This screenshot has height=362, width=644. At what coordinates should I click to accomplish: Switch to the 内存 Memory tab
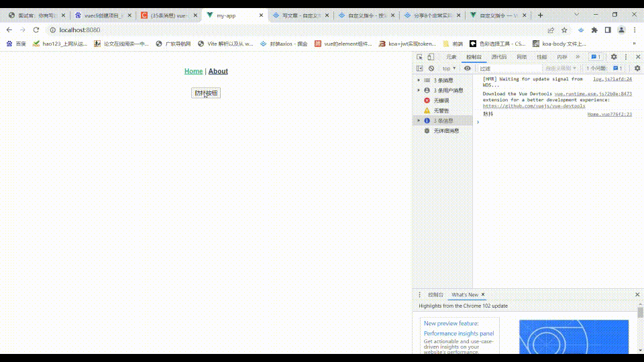point(562,57)
